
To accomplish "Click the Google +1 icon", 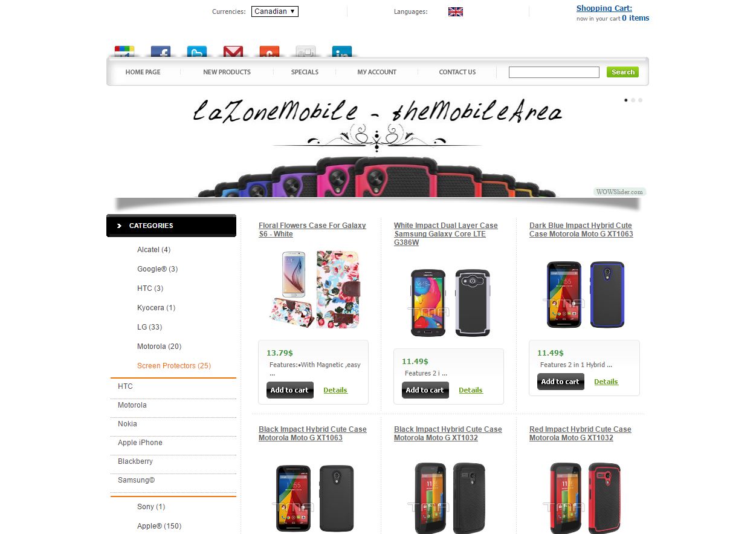I will point(124,52).
